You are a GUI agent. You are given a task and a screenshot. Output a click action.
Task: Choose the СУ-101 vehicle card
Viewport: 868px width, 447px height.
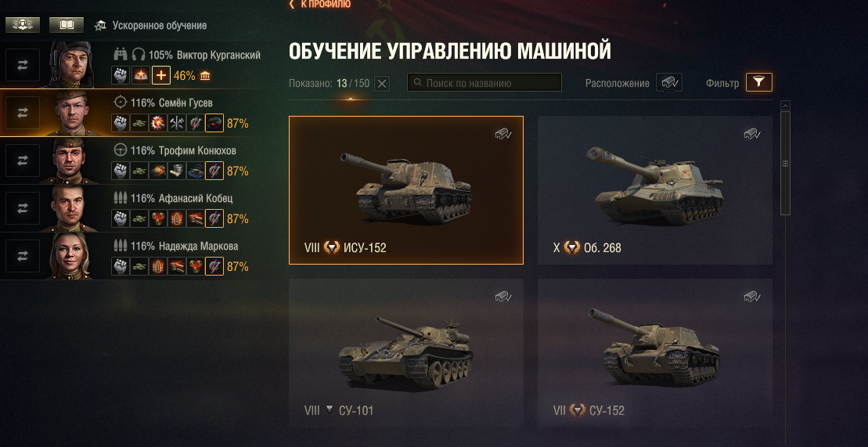pyautogui.click(x=405, y=353)
